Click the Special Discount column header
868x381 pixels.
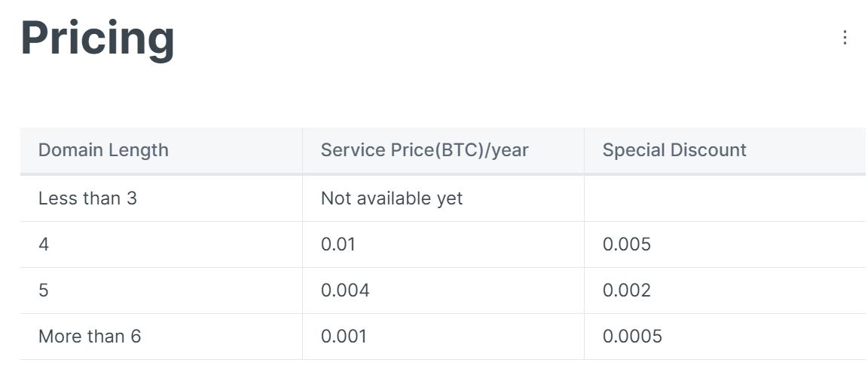coord(674,150)
